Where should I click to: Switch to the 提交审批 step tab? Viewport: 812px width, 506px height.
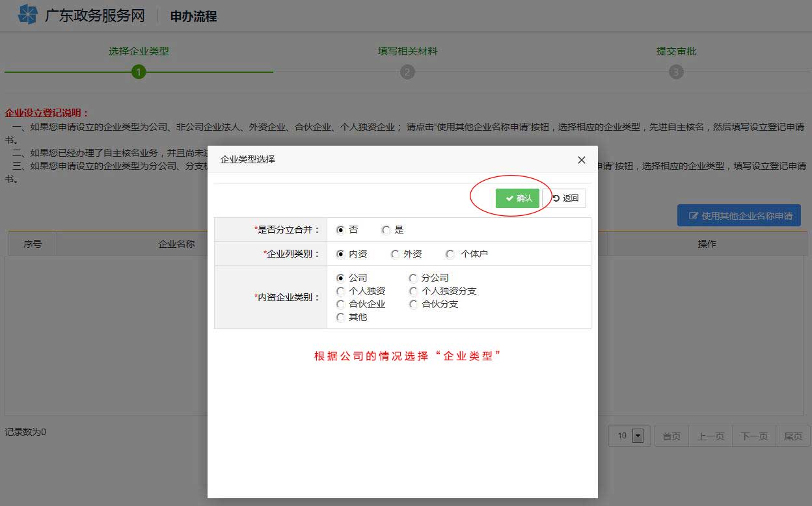[x=677, y=51]
